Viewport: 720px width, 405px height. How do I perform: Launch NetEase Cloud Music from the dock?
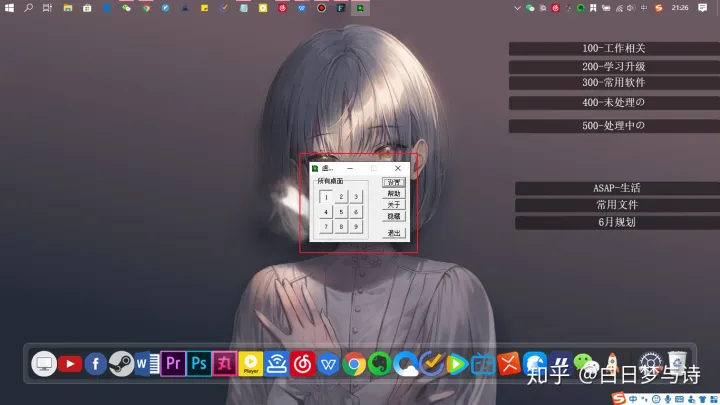pos(302,364)
